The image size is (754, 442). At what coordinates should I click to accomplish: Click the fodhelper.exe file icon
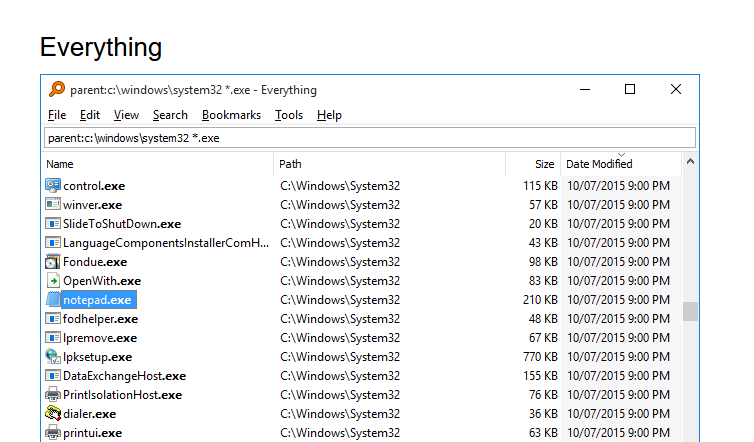point(53,318)
